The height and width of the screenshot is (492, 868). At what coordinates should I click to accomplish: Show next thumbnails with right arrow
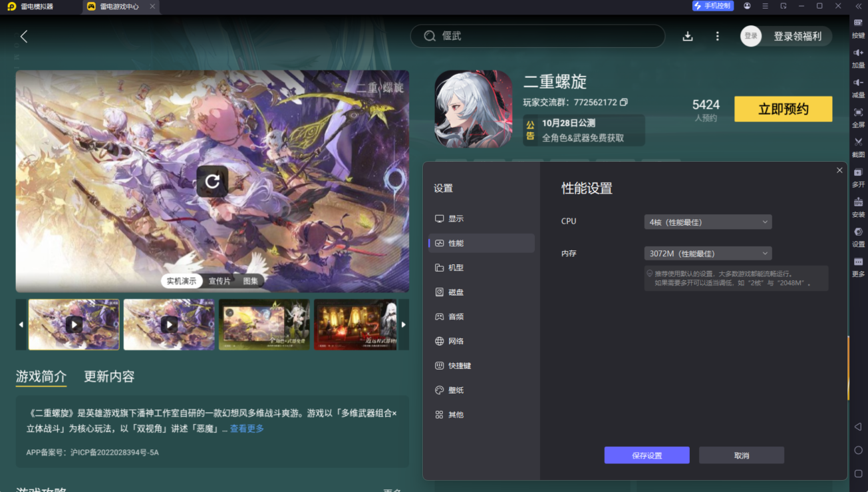(403, 324)
